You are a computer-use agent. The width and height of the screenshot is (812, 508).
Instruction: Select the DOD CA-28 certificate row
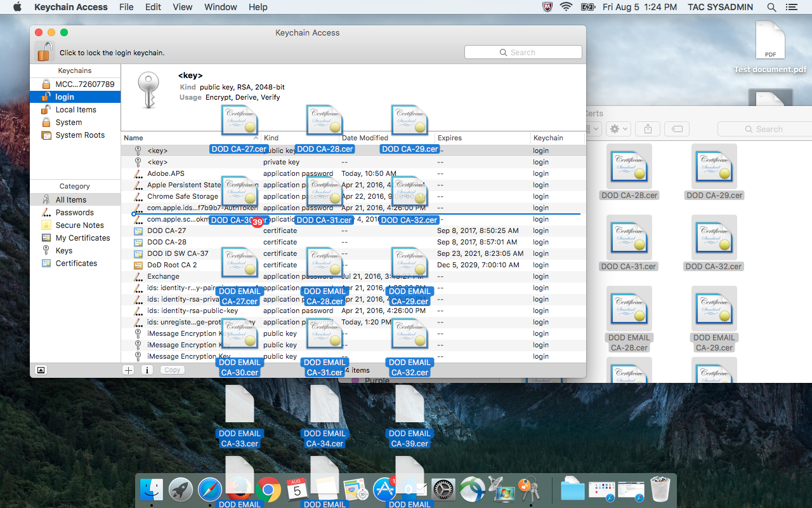pos(353,242)
